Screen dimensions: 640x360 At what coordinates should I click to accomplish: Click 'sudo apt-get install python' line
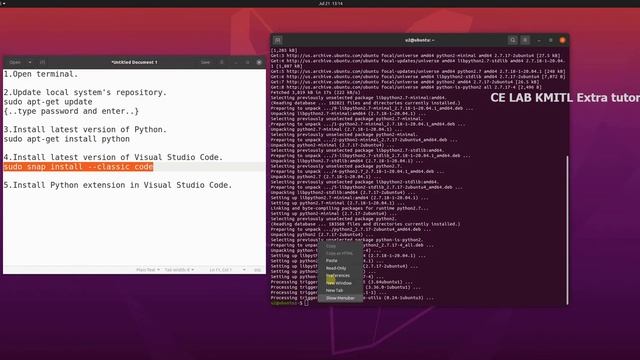[x=67, y=139]
